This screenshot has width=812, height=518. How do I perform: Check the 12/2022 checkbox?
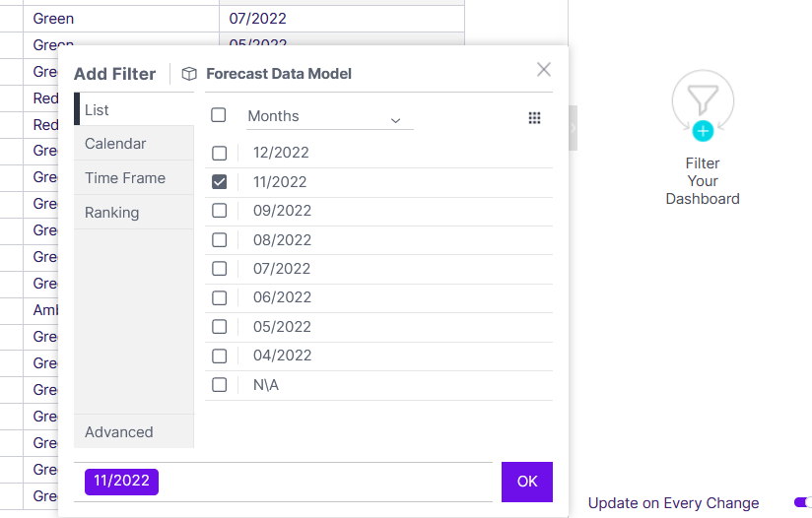point(220,154)
